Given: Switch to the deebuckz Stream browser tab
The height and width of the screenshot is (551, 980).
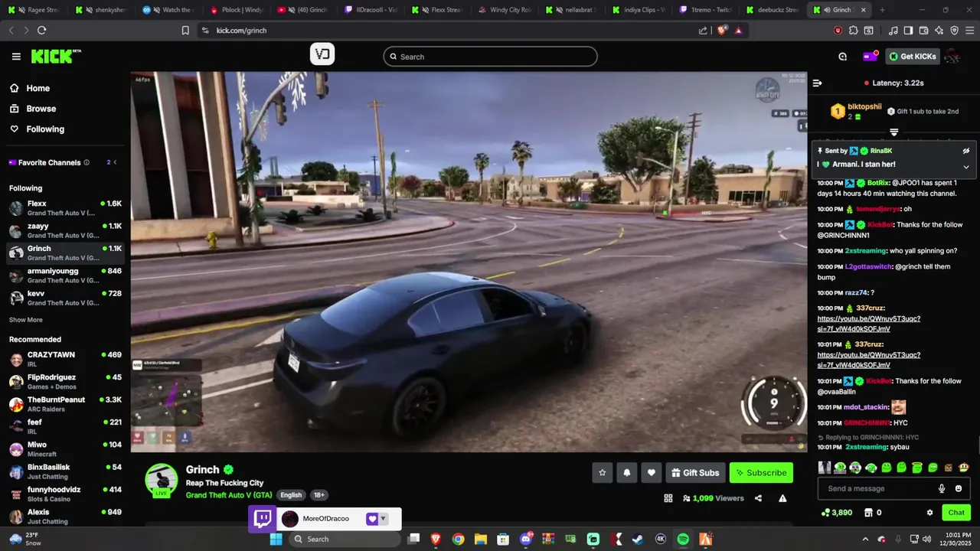Looking at the screenshot, I should (773, 10).
